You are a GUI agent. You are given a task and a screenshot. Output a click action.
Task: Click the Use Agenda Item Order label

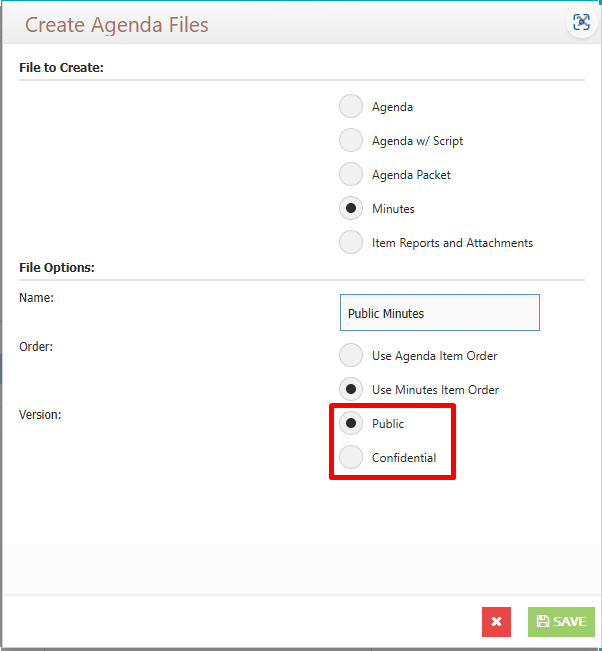(x=434, y=356)
